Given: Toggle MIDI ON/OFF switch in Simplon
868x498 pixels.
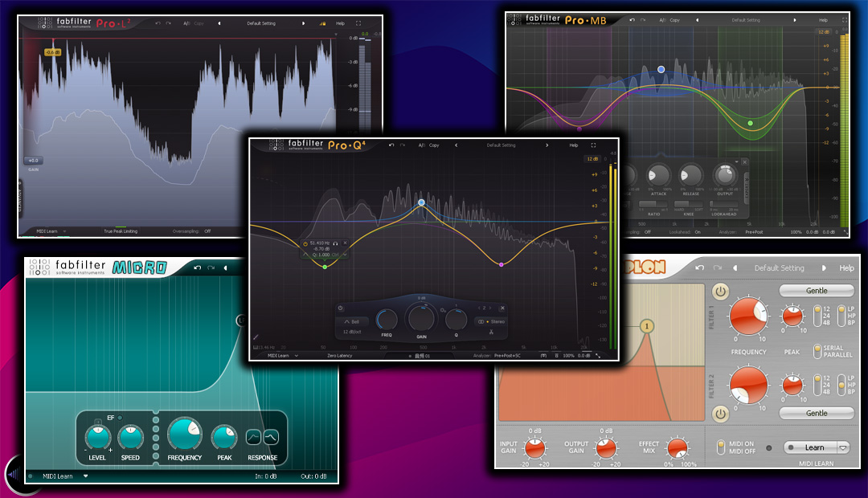Looking at the screenshot, I should [x=721, y=447].
